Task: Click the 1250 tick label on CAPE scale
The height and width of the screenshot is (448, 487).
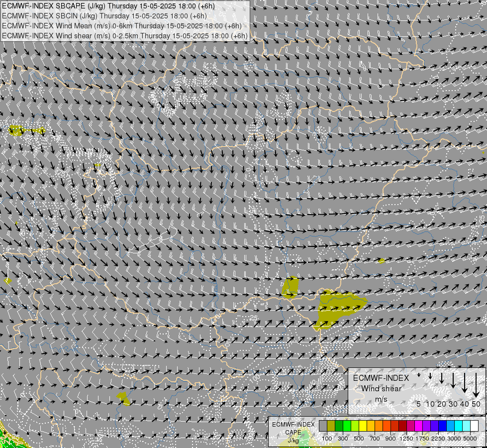Action: (x=406, y=439)
